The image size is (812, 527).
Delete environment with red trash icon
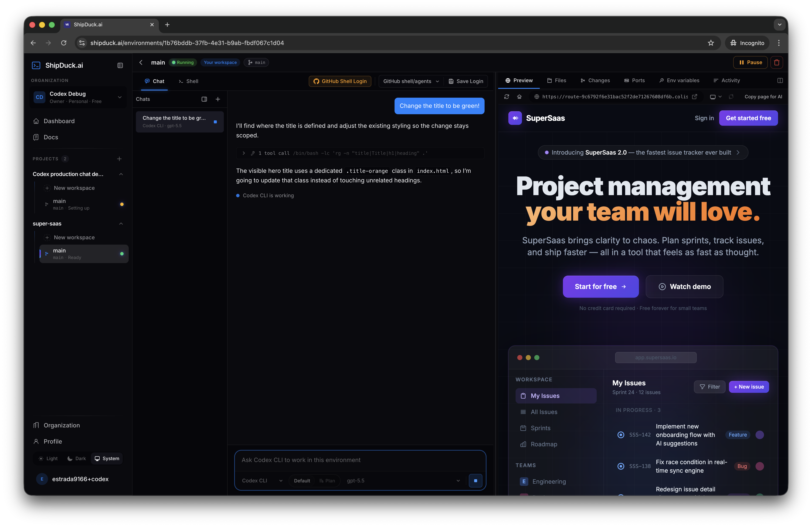[777, 62]
